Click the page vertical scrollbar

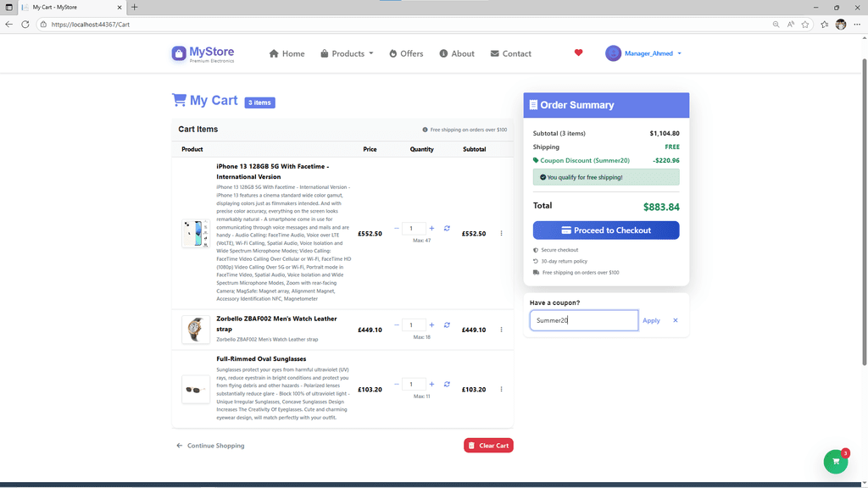pyautogui.click(x=864, y=211)
